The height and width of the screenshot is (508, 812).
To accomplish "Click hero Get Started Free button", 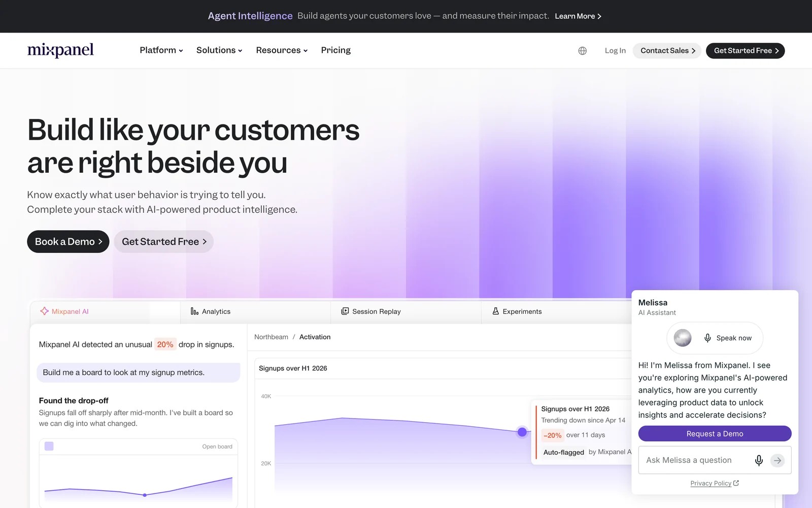I will pos(164,242).
